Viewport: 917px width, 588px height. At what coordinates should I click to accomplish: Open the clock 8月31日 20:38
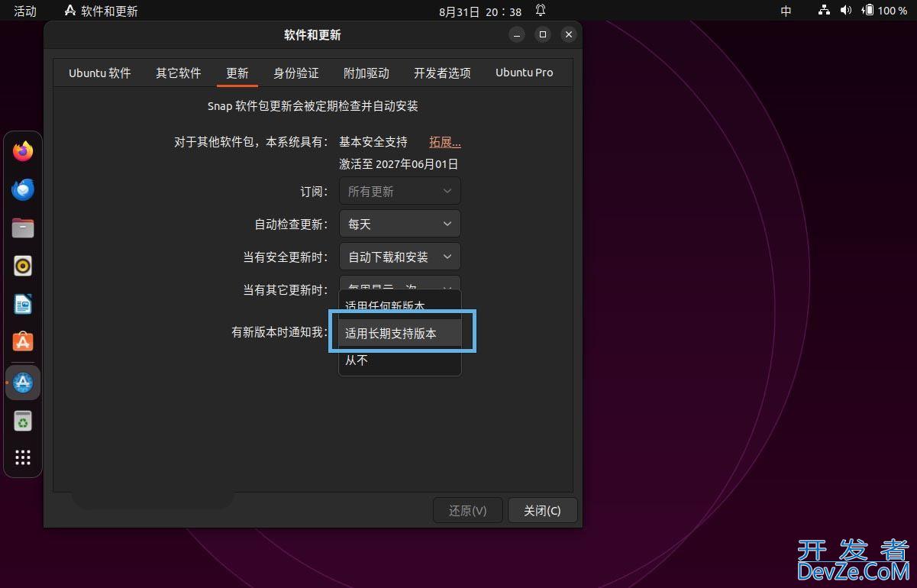point(480,11)
